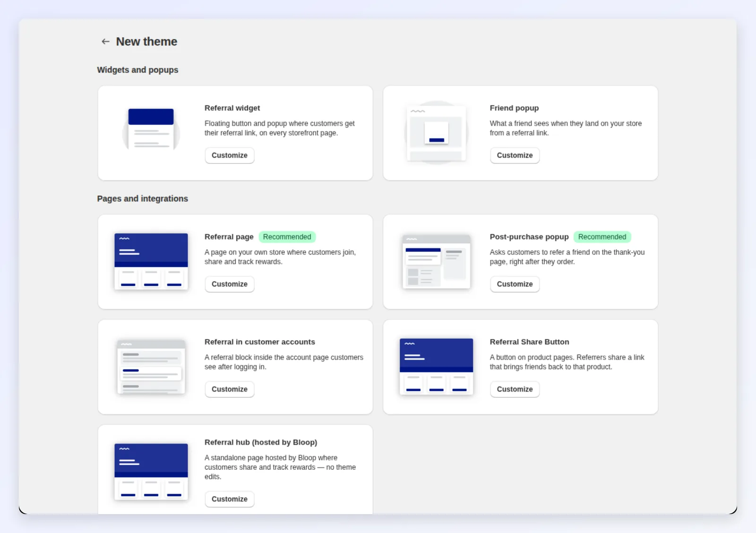This screenshot has width=756, height=533.
Task: Click the Referral Share Button preview thumbnail
Action: click(436, 367)
